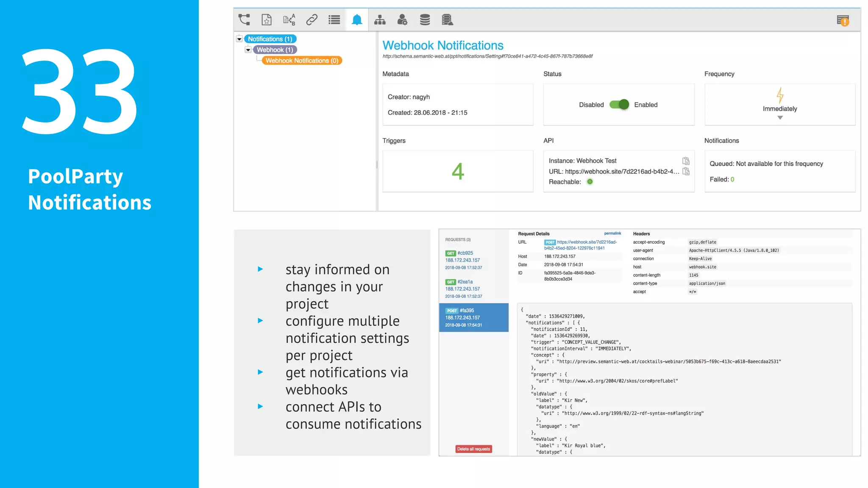Select GET request #cb925
Screen dimensions: 868x488
pos(473,260)
